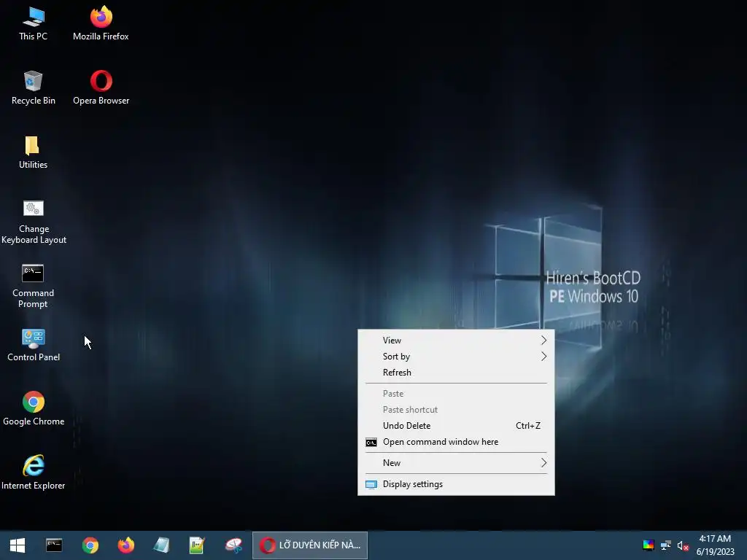Launch Command Prompt from the taskbar
This screenshot has height=560, width=747.
click(x=54, y=545)
